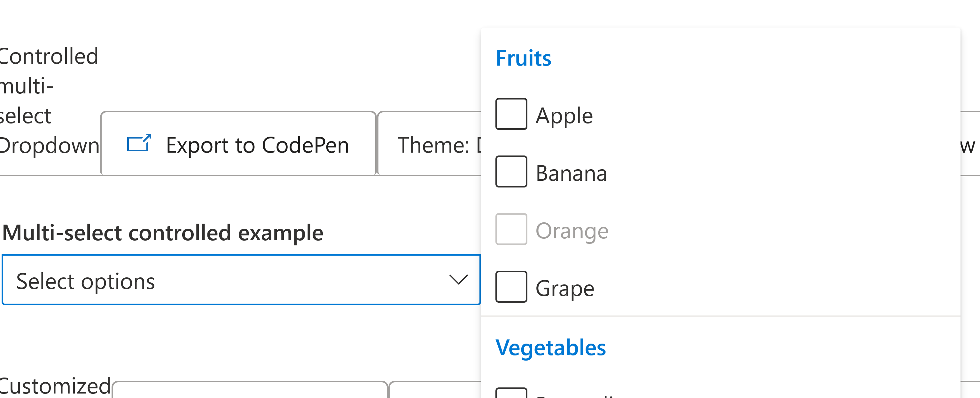Viewport: 980px width, 398px height.
Task: Enable the Grape checkbox
Action: click(511, 287)
